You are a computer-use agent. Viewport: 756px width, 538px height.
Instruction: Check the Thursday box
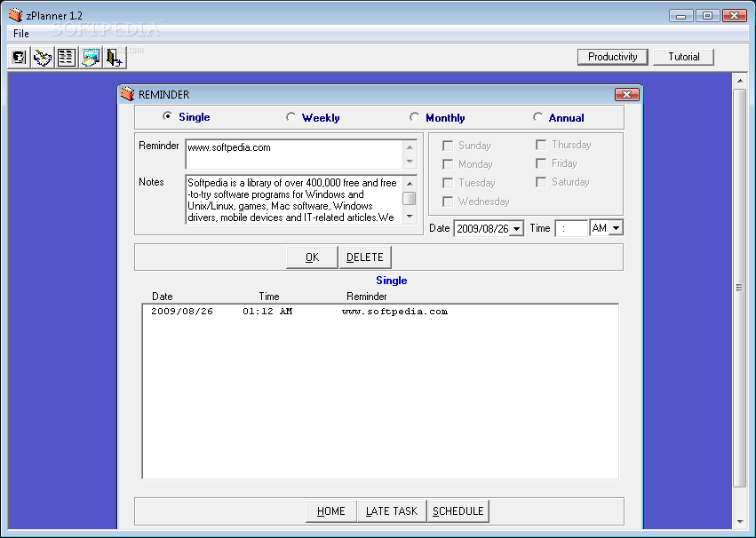tap(541, 145)
